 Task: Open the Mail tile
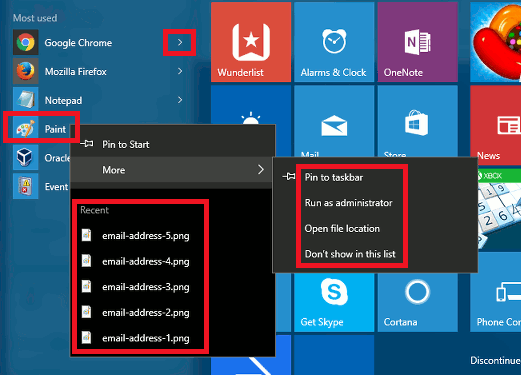[334, 121]
